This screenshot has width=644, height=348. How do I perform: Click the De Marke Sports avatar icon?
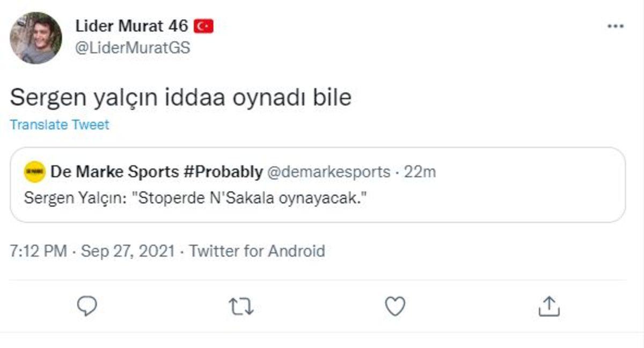pyautogui.click(x=35, y=172)
